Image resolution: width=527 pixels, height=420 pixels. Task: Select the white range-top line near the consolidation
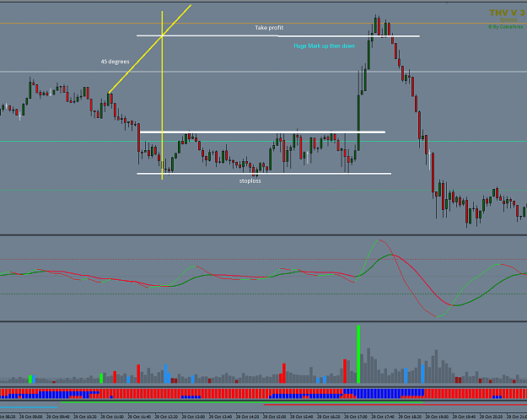pos(262,132)
